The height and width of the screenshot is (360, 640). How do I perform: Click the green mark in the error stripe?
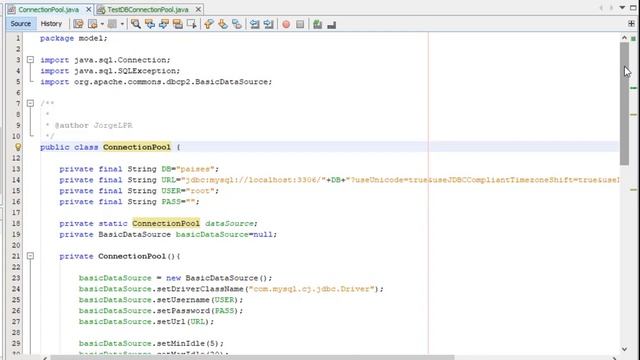[x=633, y=88]
